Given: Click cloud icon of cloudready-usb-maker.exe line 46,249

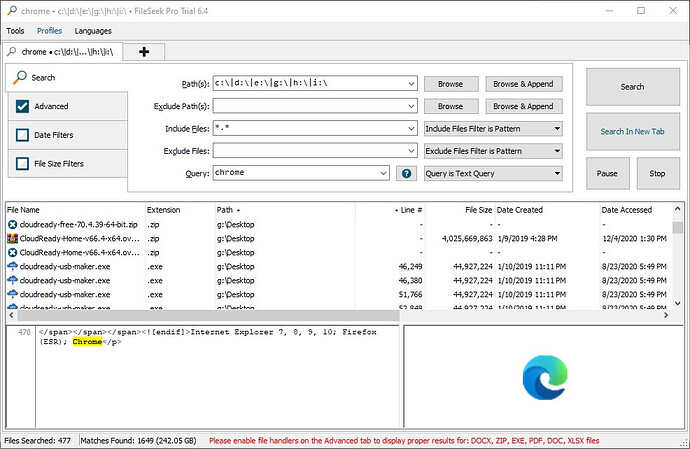Looking at the screenshot, I should pyautogui.click(x=12, y=266).
